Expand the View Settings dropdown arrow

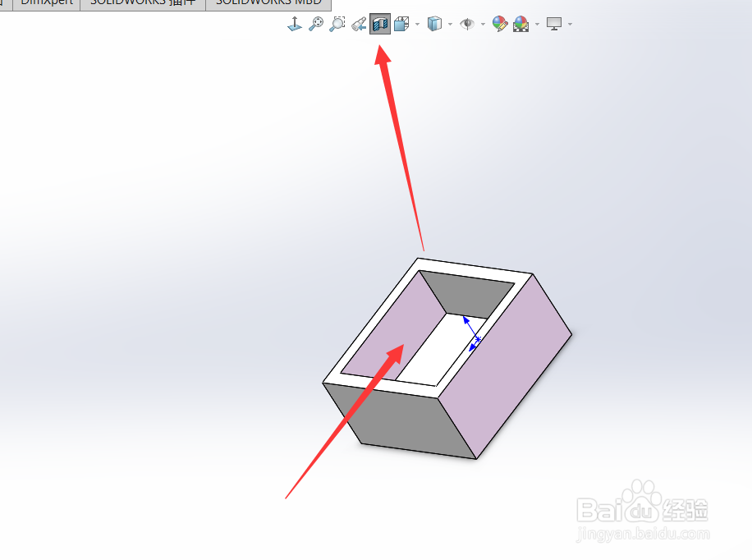570,24
